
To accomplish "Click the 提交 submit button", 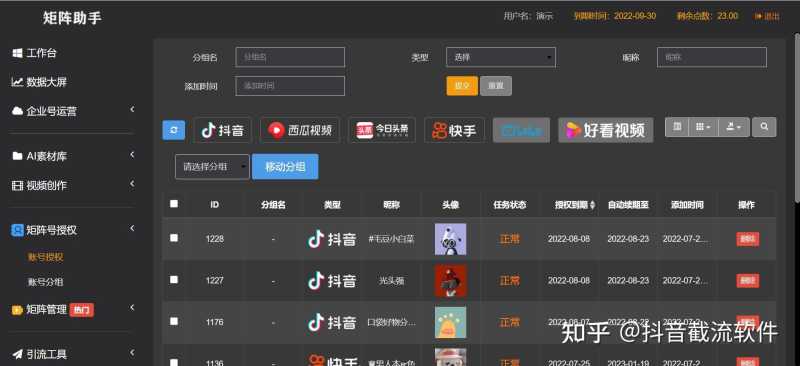I will pyautogui.click(x=462, y=86).
